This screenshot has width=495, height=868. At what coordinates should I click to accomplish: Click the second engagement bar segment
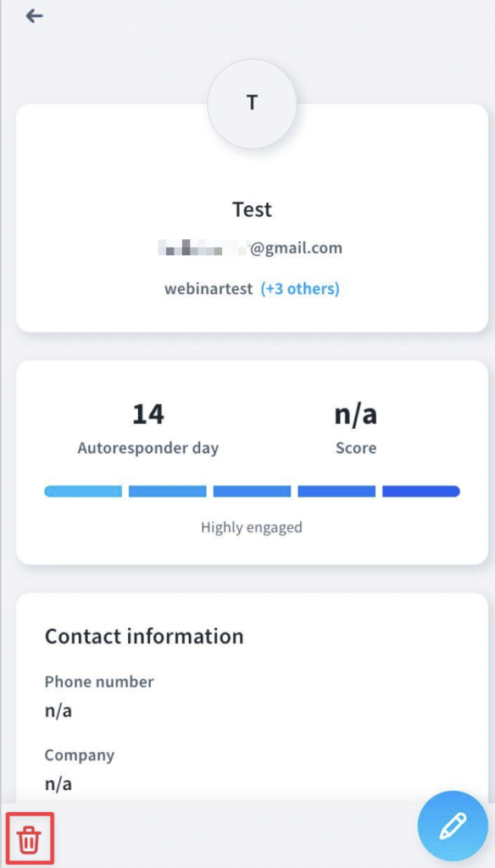167,492
